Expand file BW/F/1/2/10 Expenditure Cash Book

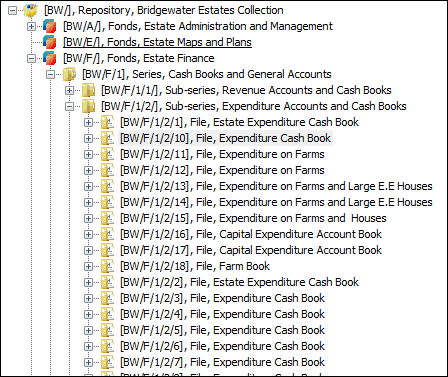pos(88,139)
